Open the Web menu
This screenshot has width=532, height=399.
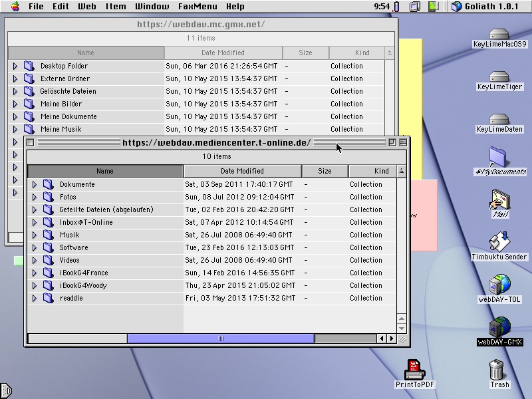[87, 7]
